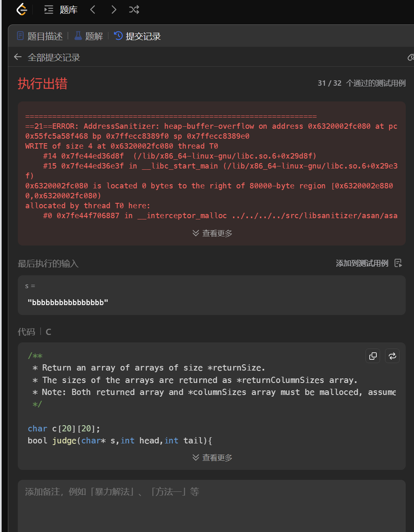
Task: Click the notes input field 添加备注
Action: pyautogui.click(x=212, y=505)
